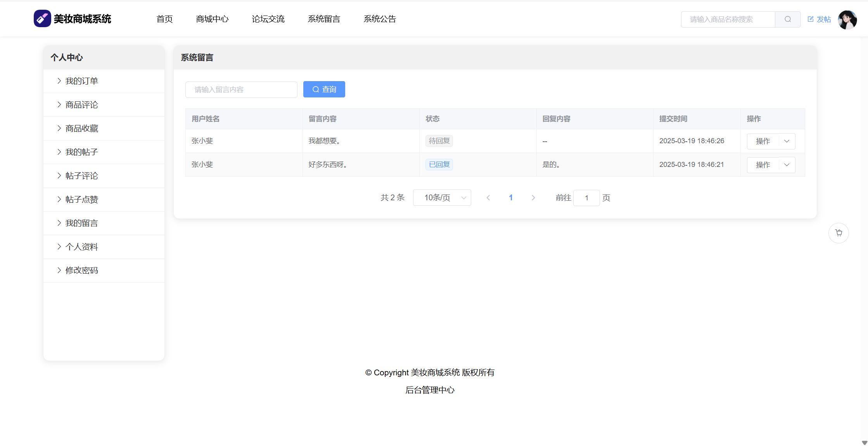Open 操作 dropdown arrow for 我都想要 row
868x446 pixels.
pos(787,141)
